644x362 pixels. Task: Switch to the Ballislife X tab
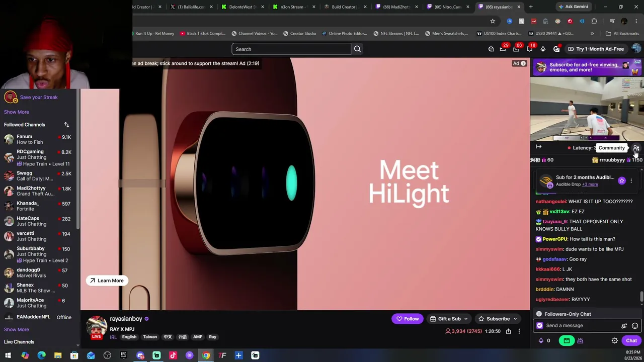click(191, 7)
